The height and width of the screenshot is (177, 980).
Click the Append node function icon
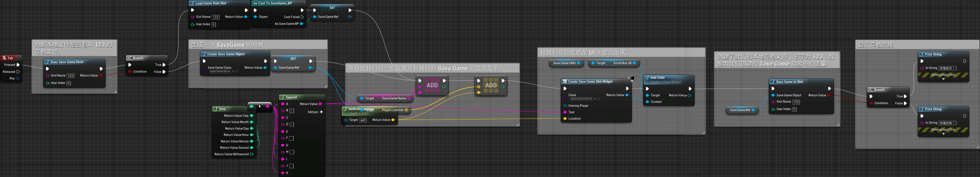pyautogui.click(x=283, y=97)
